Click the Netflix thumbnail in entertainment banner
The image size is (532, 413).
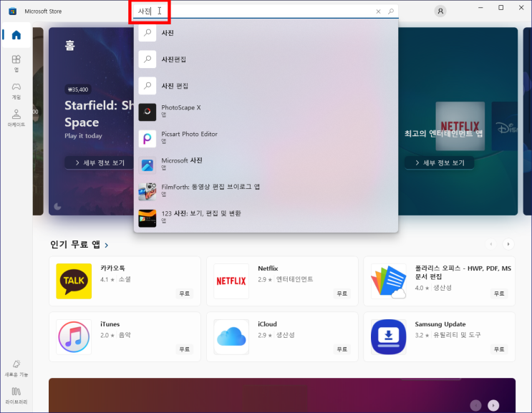pyautogui.click(x=460, y=126)
